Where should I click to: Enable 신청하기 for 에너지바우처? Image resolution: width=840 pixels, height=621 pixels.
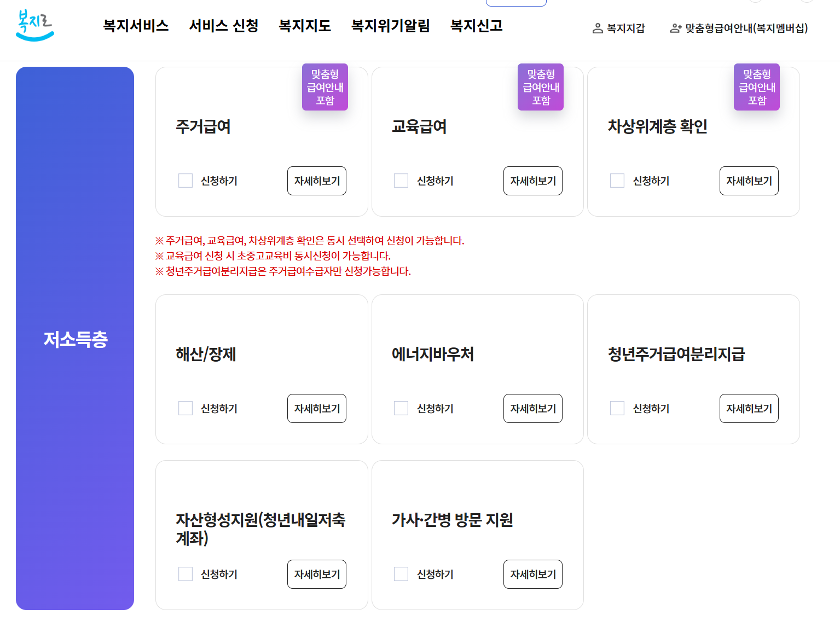(x=401, y=408)
